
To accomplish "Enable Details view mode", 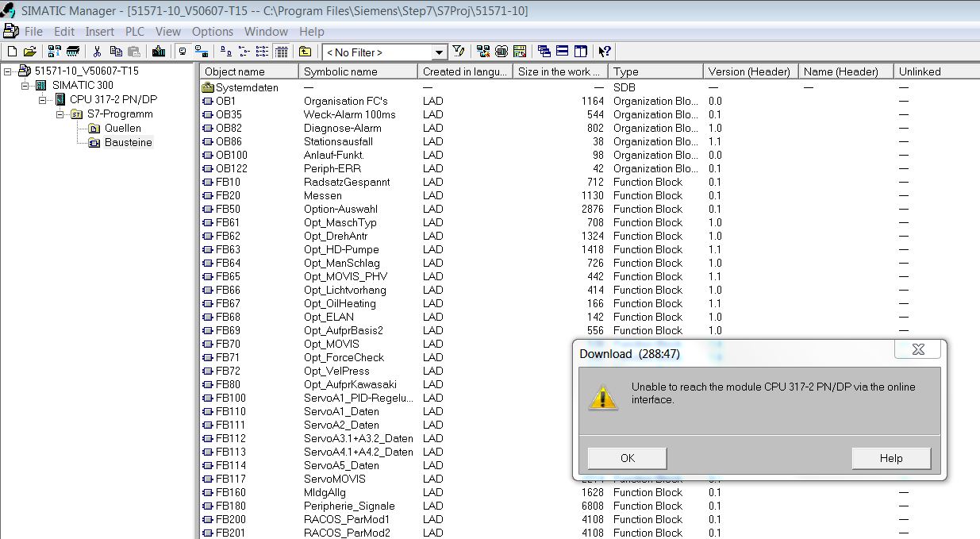I will click(x=281, y=52).
